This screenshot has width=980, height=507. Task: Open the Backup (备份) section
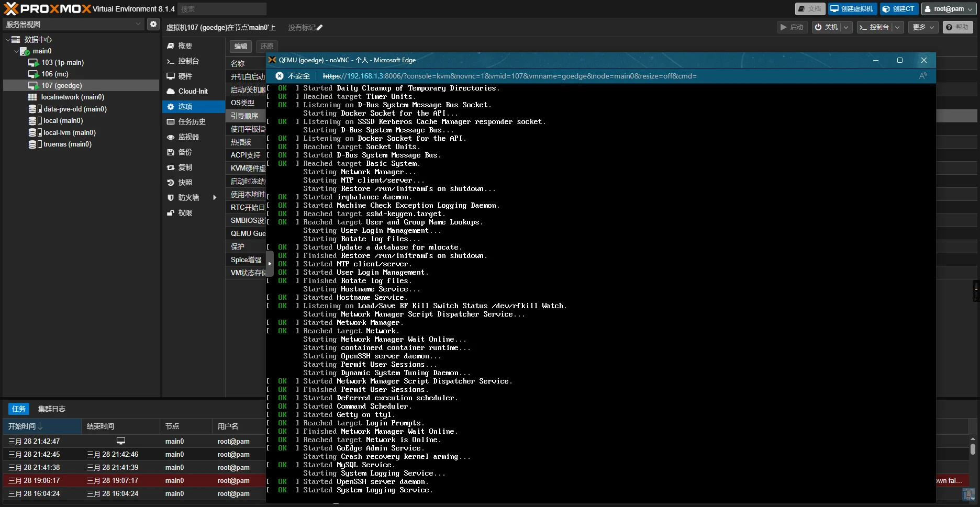185,152
